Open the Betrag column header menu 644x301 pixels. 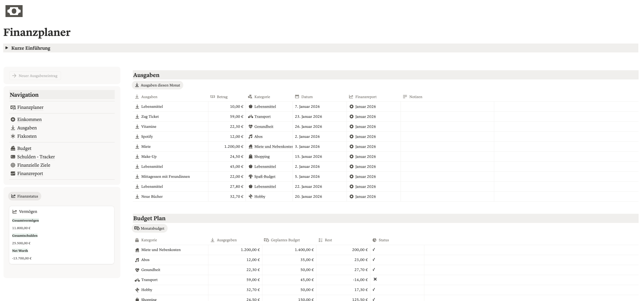[x=222, y=97]
